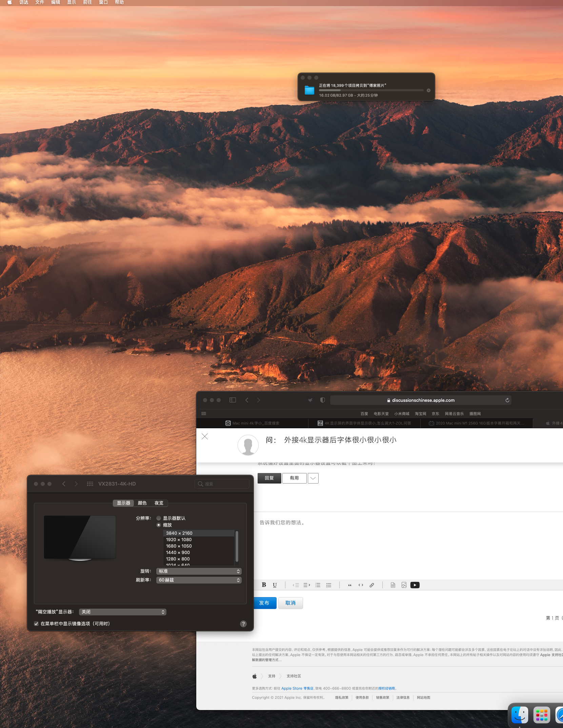Open the 旋转 rotation dropdown
The height and width of the screenshot is (728, 563).
[x=199, y=571]
